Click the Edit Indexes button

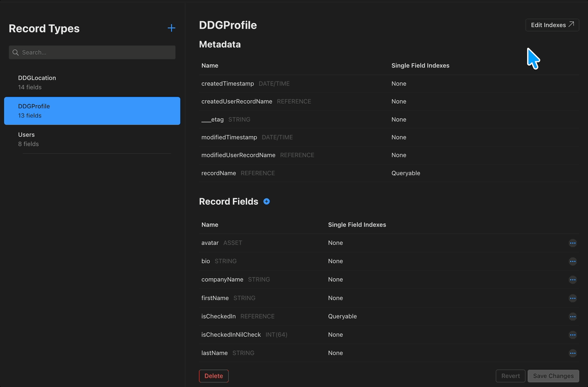(x=552, y=25)
